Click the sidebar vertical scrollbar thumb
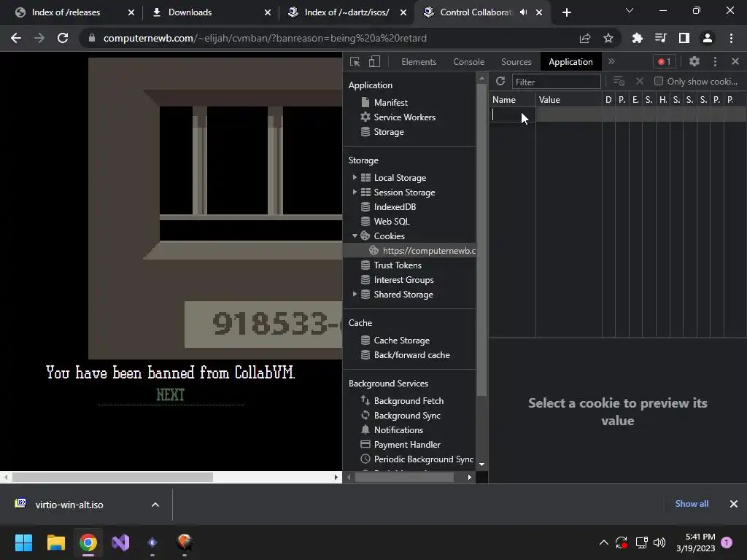The image size is (747, 560). (481, 239)
